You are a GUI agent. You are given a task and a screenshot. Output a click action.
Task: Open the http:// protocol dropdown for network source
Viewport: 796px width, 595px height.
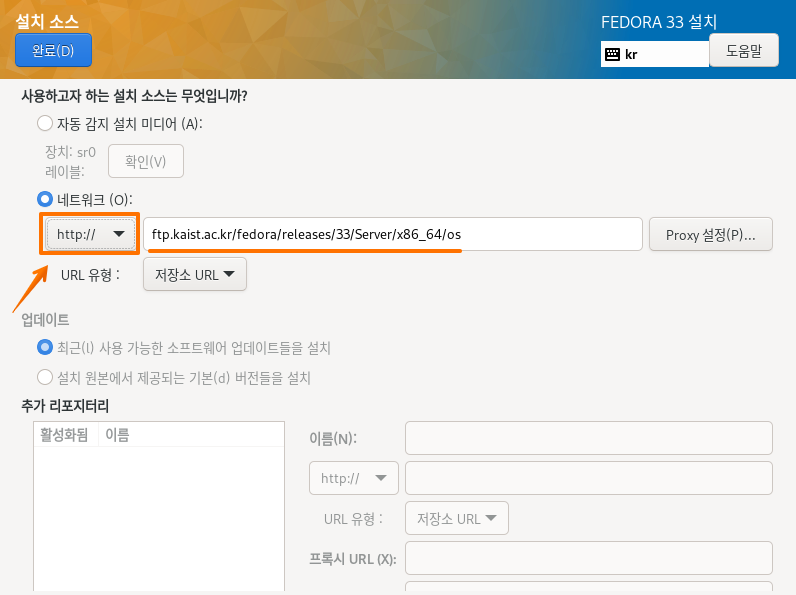click(90, 234)
